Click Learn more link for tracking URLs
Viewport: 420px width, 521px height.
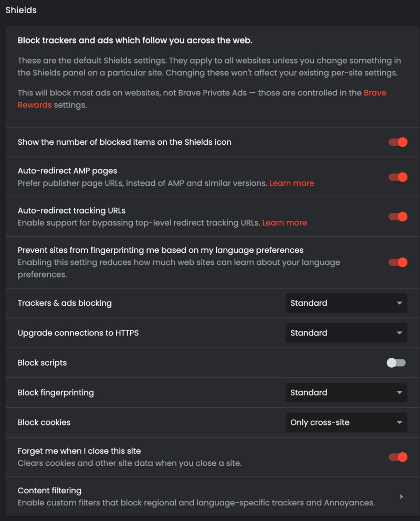[x=285, y=223]
